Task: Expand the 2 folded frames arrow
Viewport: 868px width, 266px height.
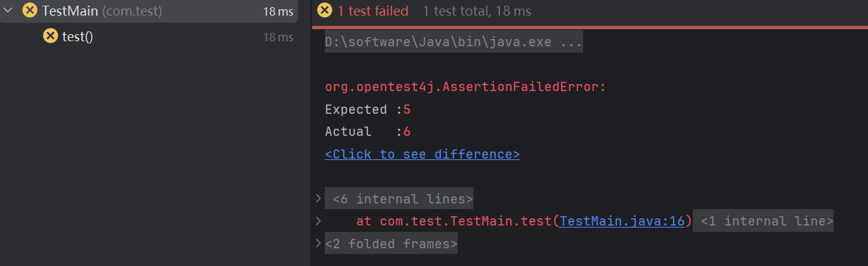Action: [x=318, y=244]
